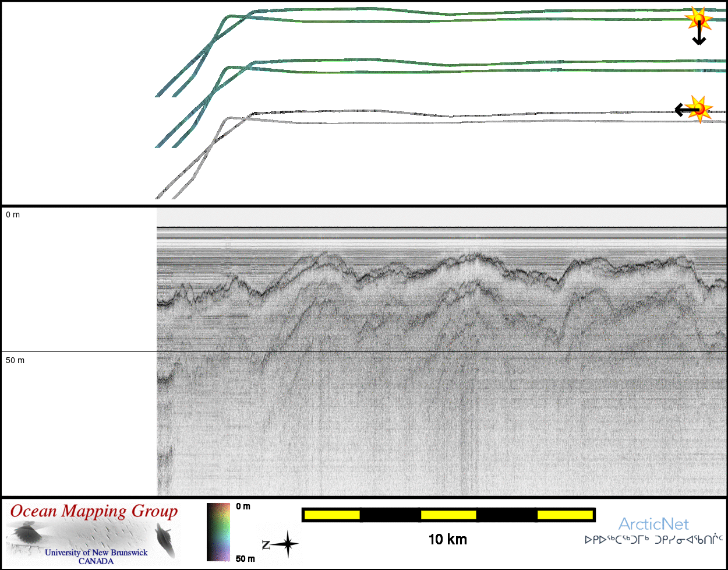Click the 0 m depth label on the profile
The image size is (728, 570).
tap(13, 215)
